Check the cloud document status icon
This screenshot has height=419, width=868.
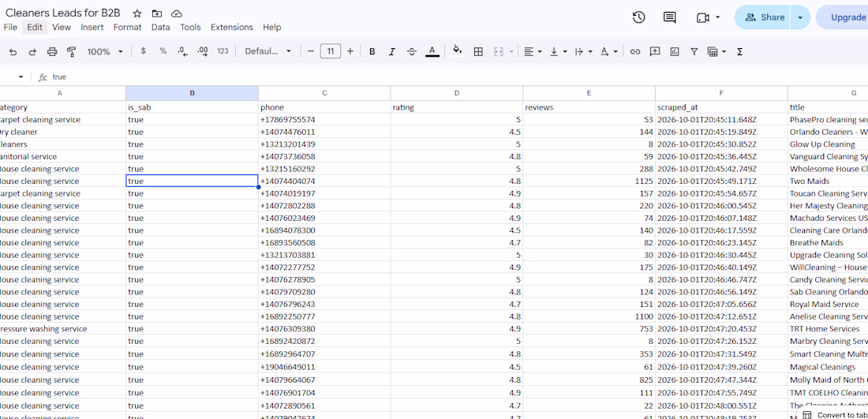[176, 14]
